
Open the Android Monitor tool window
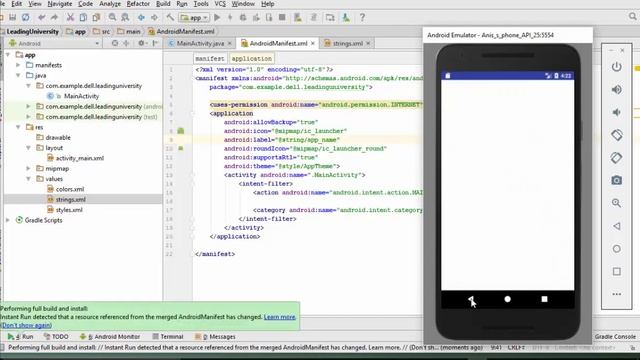click(110, 337)
